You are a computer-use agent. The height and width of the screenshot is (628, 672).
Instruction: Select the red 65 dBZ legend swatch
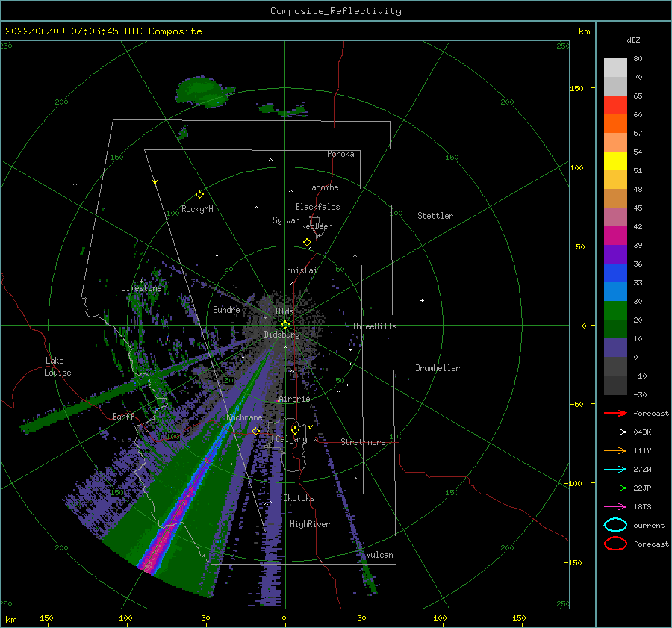615,105
